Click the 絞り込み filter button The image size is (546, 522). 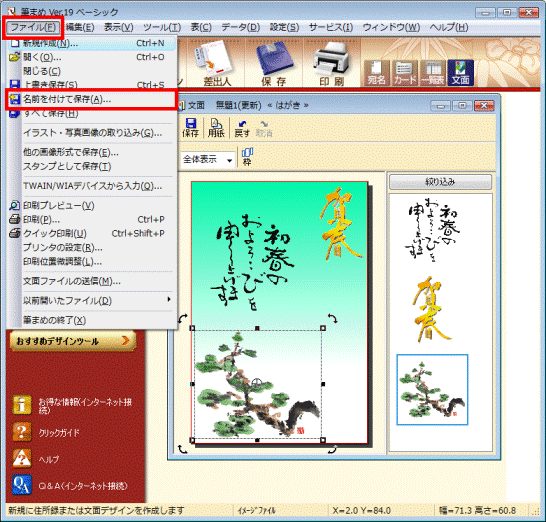click(x=440, y=182)
